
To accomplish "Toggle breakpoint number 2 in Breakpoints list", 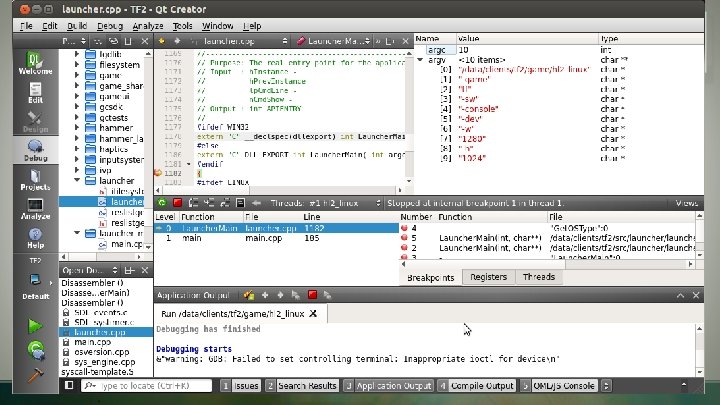I will (x=404, y=248).
